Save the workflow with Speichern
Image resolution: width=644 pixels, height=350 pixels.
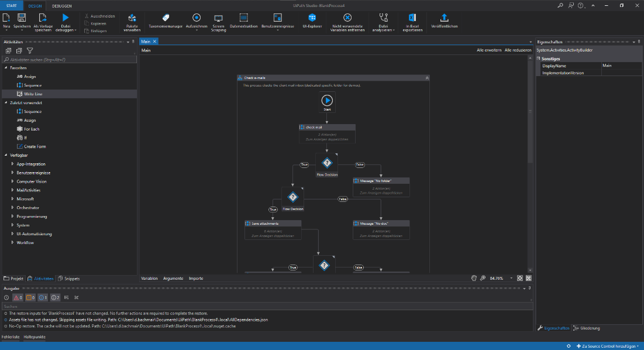coord(22,22)
